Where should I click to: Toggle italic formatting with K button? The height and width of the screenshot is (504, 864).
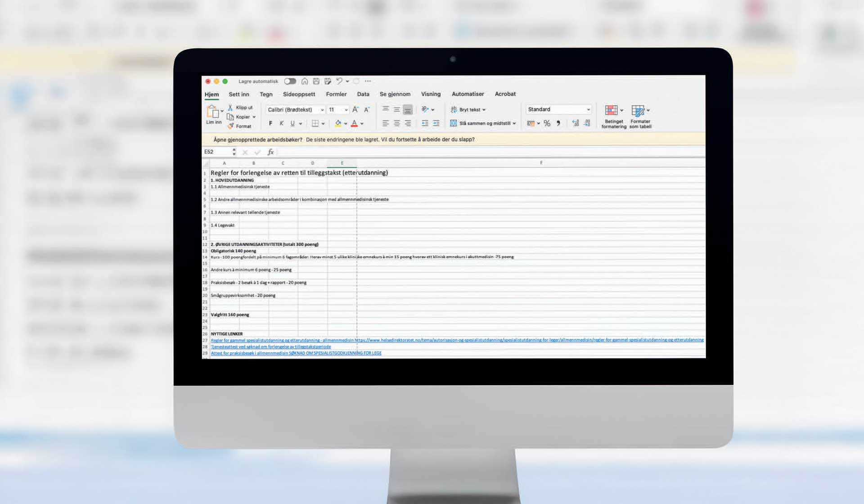tap(282, 123)
